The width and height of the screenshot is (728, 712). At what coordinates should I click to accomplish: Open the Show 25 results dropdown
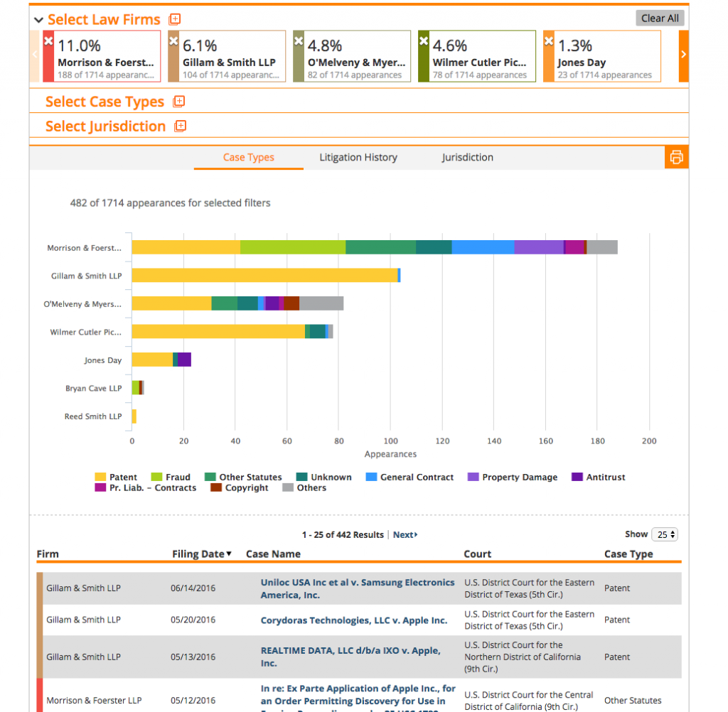[665, 534]
